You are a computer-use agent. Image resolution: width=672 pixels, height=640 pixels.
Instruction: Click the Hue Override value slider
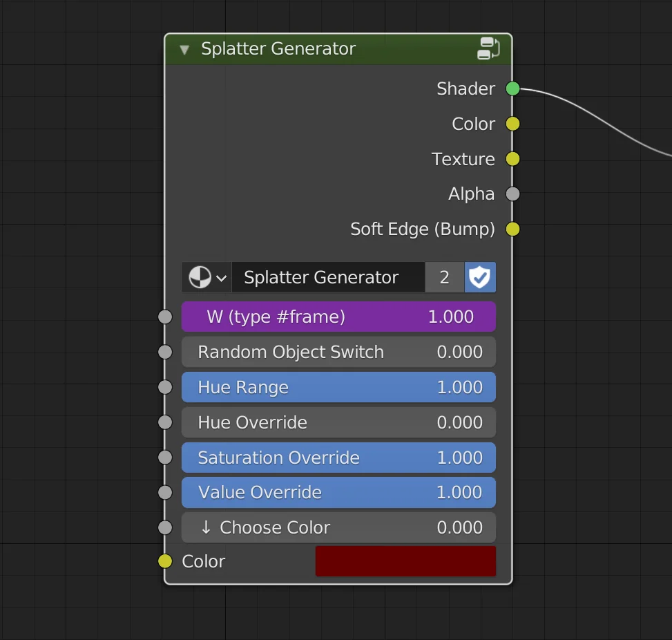pos(338,422)
